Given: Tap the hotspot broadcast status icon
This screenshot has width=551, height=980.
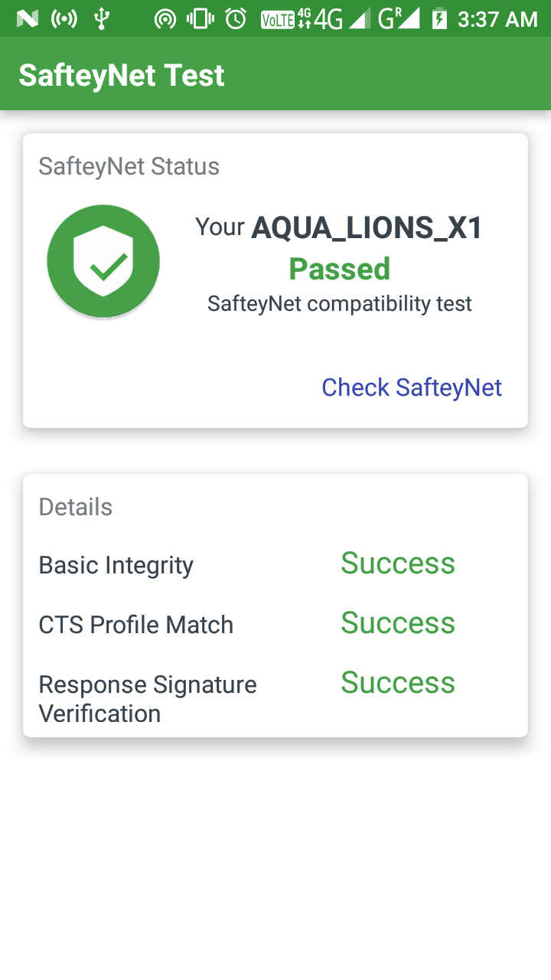Looking at the screenshot, I should (165, 18).
